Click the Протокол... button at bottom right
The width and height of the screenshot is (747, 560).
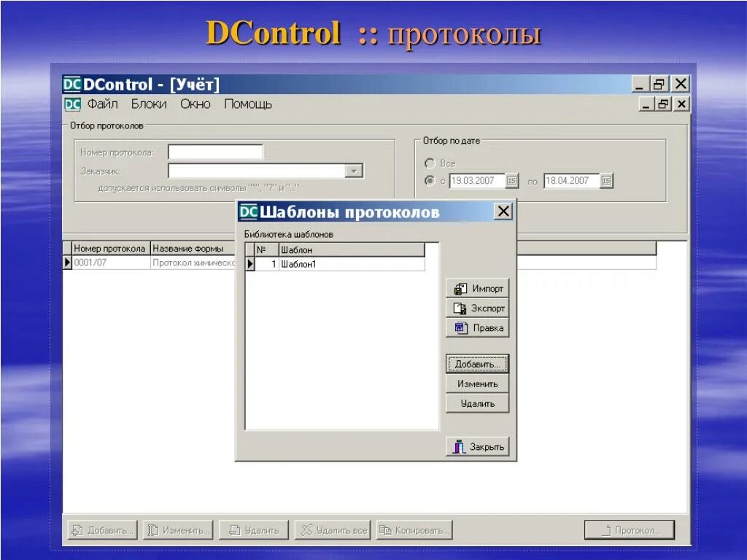click(x=630, y=530)
